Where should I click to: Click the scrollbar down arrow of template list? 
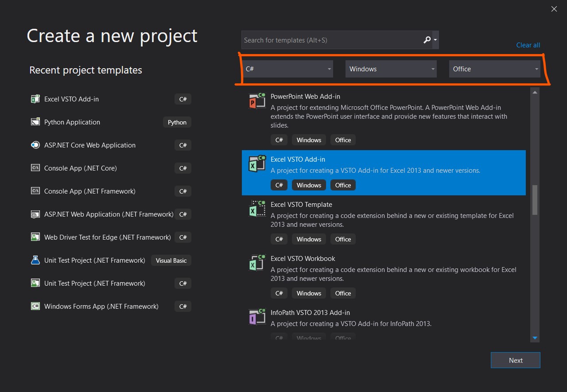click(x=535, y=338)
